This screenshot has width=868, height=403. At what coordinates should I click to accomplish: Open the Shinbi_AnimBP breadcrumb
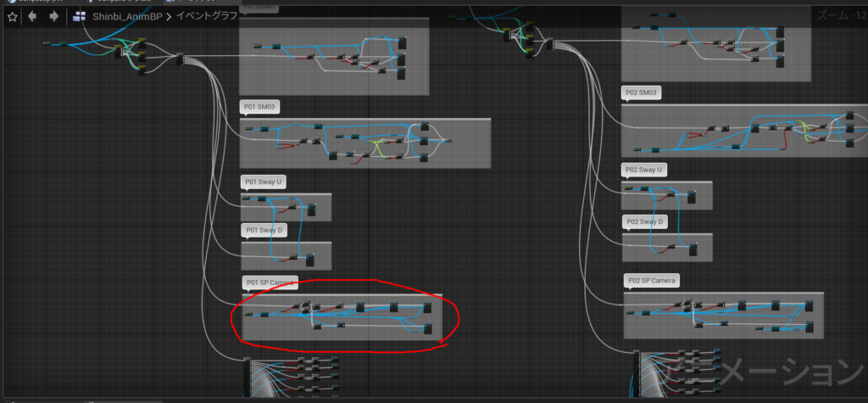pos(127,17)
